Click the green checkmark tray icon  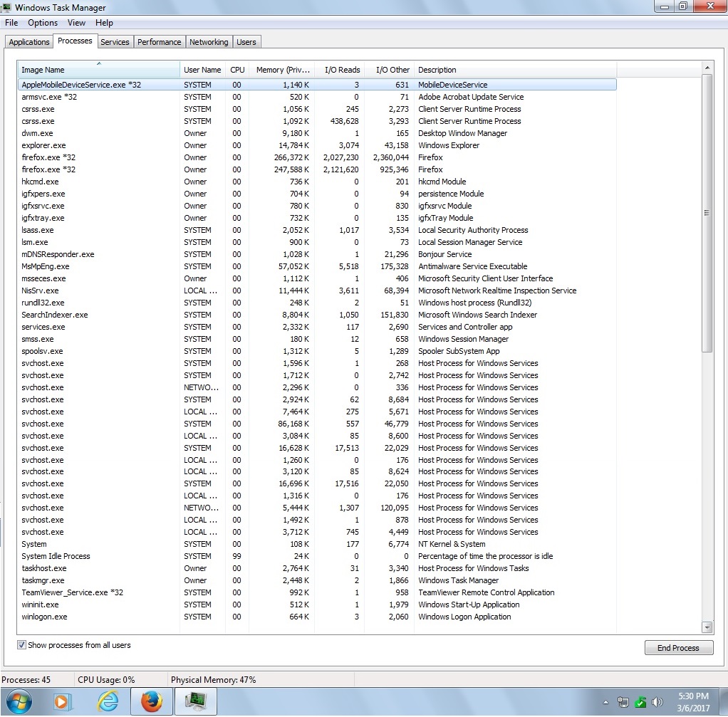tap(640, 703)
